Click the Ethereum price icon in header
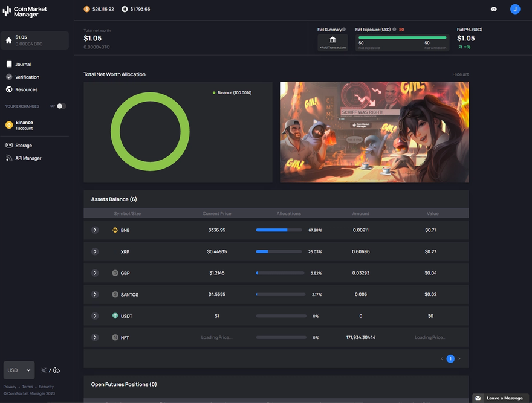 125,9
